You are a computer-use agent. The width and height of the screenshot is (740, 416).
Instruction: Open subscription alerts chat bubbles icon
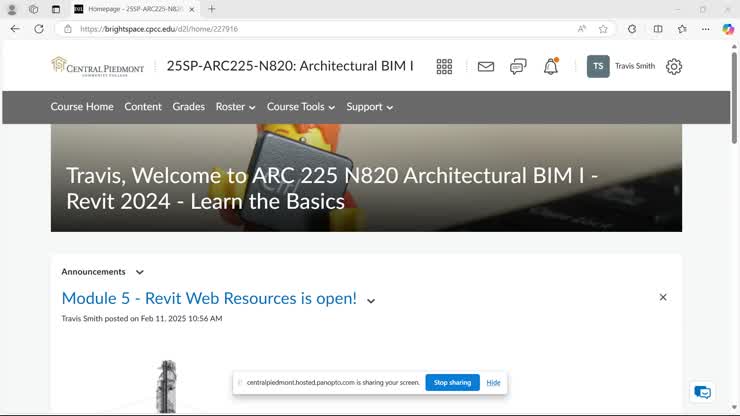(518, 67)
